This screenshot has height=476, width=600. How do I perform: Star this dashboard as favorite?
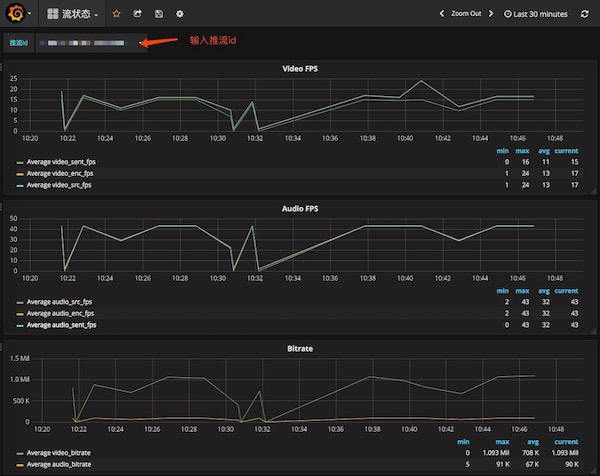pos(116,14)
